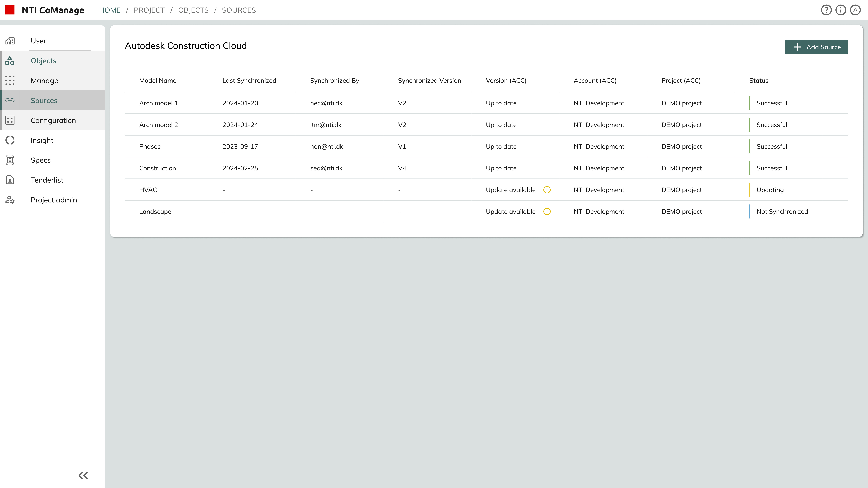Go to the HOME breadcrumb link
The width and height of the screenshot is (868, 488).
[109, 10]
